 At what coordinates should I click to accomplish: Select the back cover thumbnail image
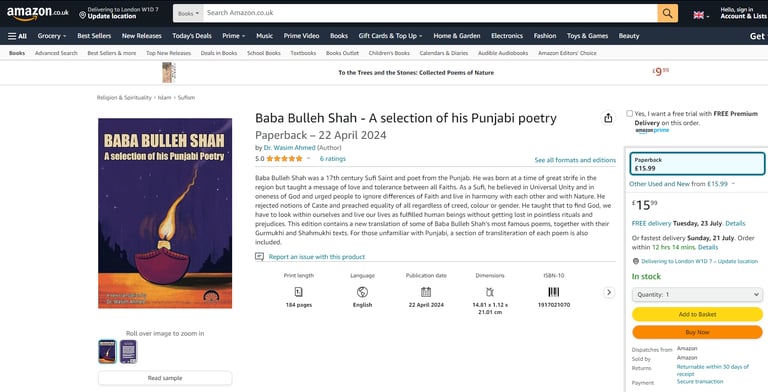128,352
